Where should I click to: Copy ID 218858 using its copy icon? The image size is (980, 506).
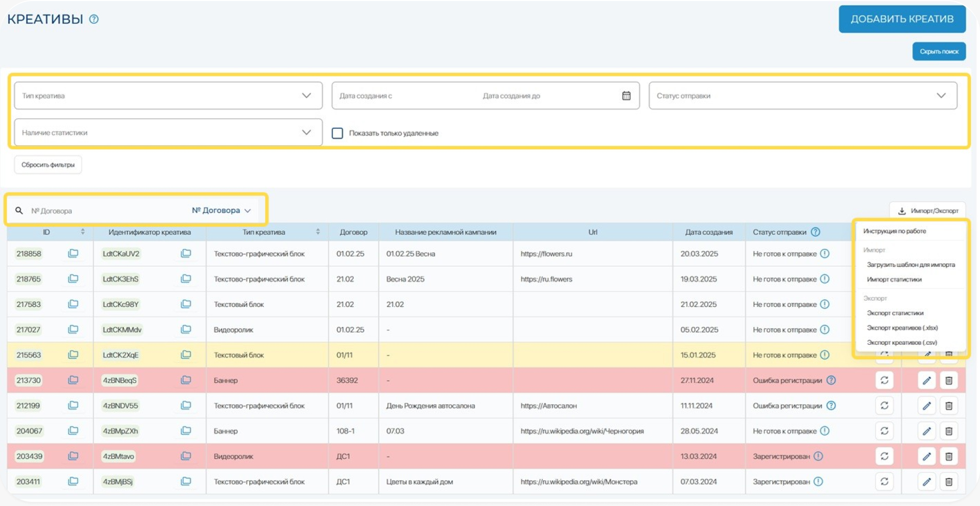[73, 254]
